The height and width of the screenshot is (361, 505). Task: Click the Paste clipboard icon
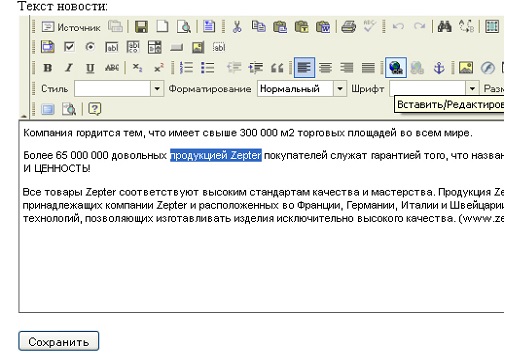[x=280, y=27]
